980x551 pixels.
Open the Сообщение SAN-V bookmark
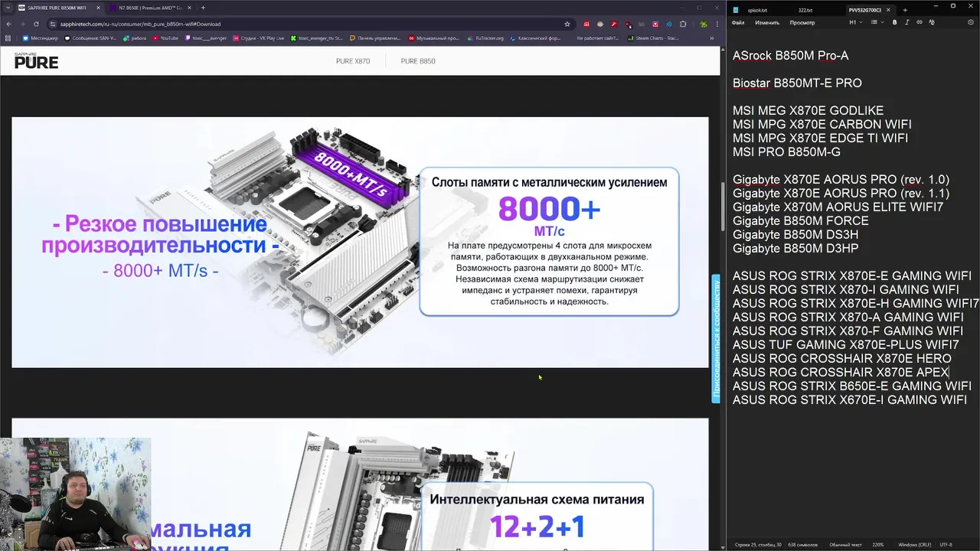click(90, 38)
